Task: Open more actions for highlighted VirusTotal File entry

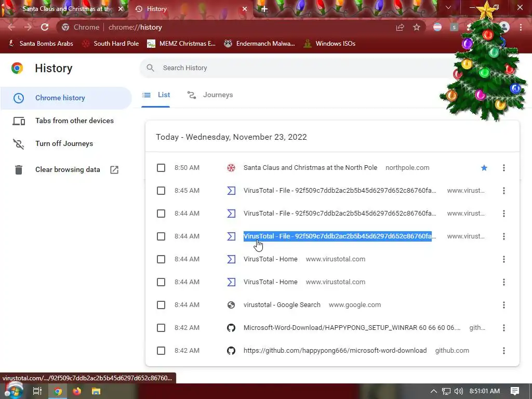Action: tap(504, 236)
